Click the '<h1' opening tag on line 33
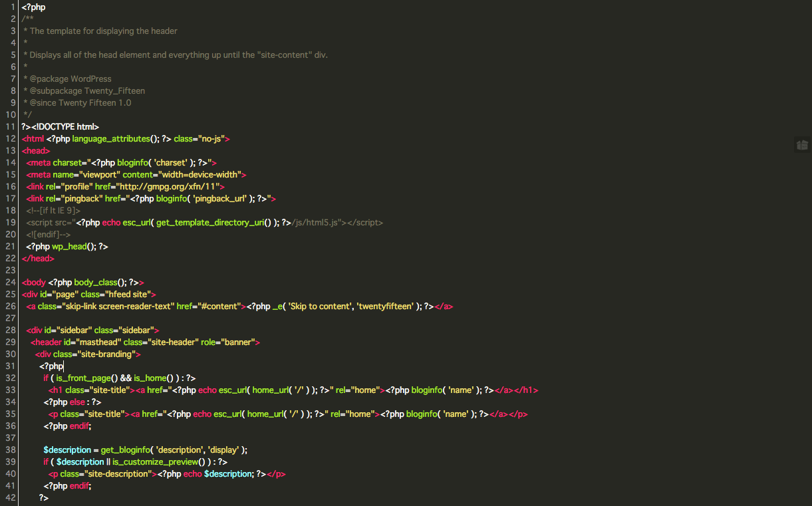Viewport: 812px width, 506px height. pyautogui.click(x=56, y=390)
